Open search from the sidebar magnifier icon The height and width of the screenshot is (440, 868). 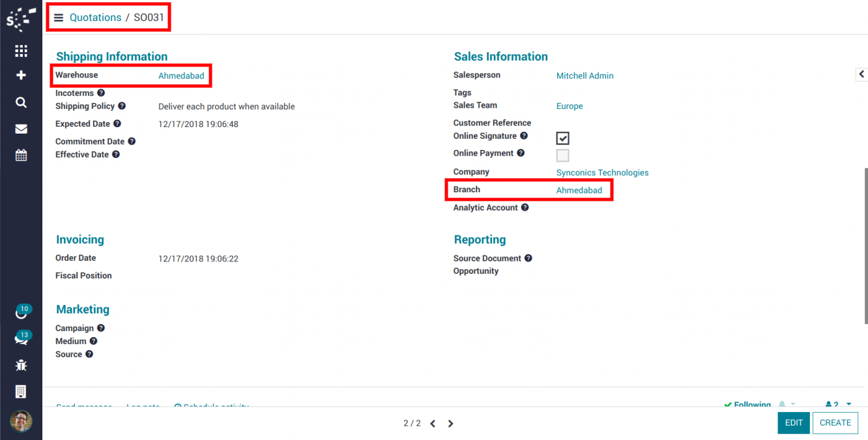[x=21, y=102]
